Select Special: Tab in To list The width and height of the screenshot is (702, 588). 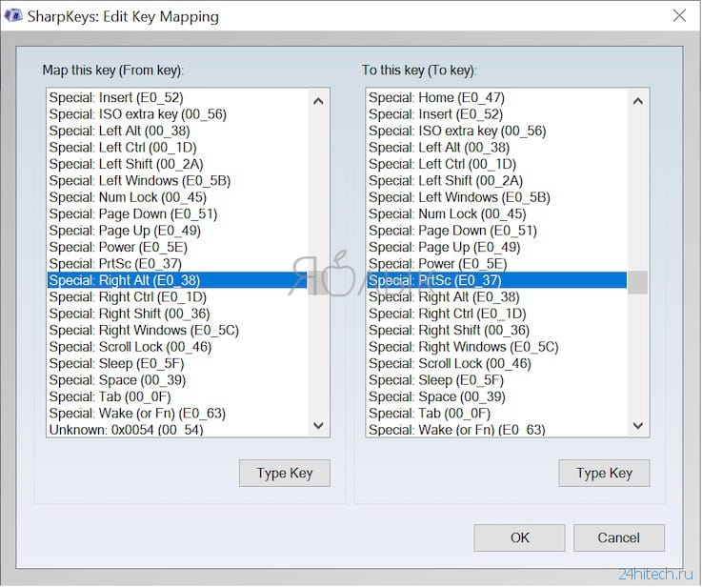[497, 413]
